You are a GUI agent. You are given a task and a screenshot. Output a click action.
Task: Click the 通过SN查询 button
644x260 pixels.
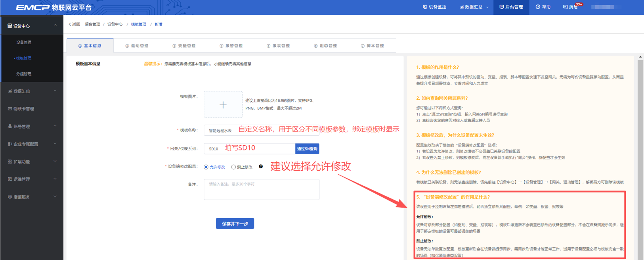[x=307, y=148]
